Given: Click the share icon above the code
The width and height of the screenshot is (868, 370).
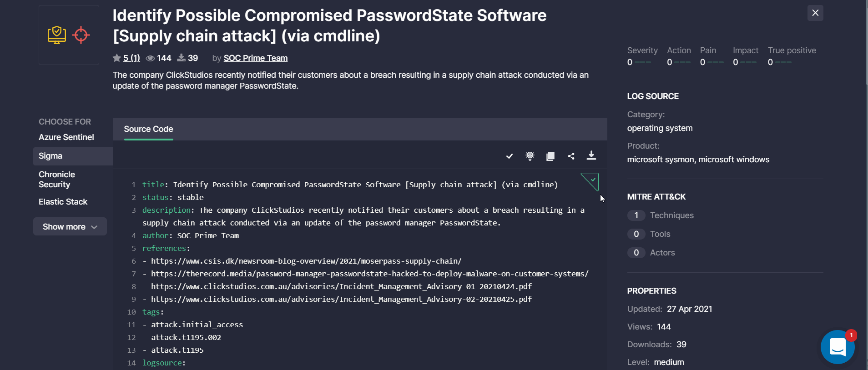Looking at the screenshot, I should click(571, 156).
